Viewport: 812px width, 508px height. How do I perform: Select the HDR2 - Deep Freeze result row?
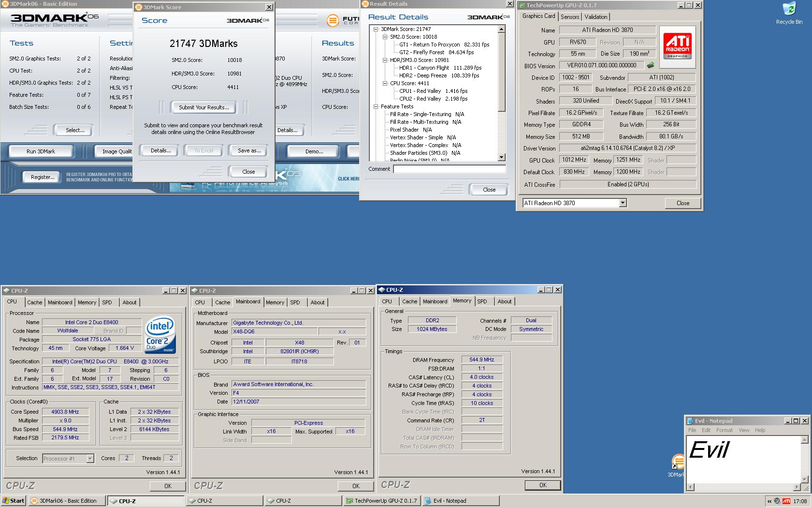pos(439,75)
